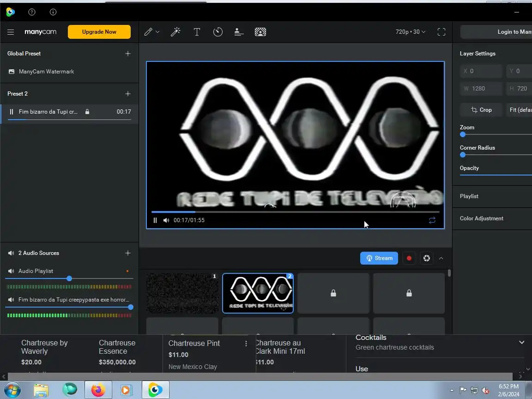Start recording with red record button
Image resolution: width=532 pixels, height=399 pixels.
pos(409,258)
